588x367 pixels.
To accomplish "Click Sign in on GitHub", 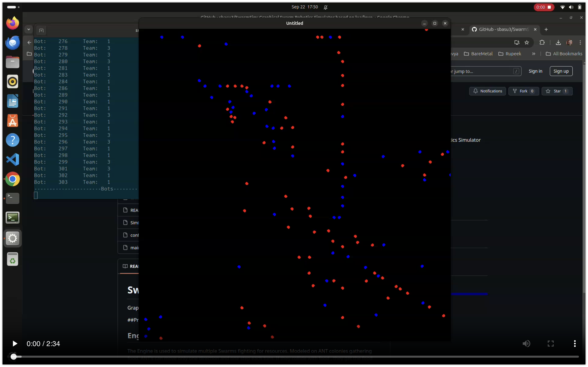I will (535, 71).
